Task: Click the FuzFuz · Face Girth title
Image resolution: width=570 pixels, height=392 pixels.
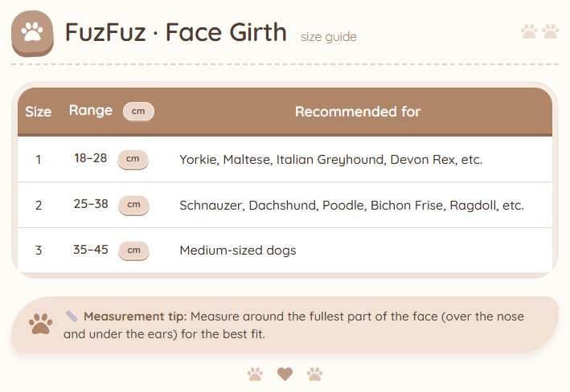Action: [175, 32]
